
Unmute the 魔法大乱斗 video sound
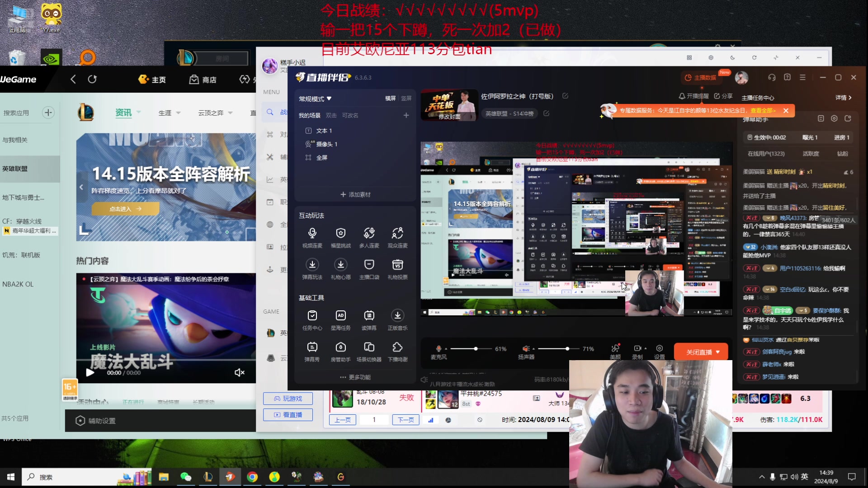click(x=239, y=372)
